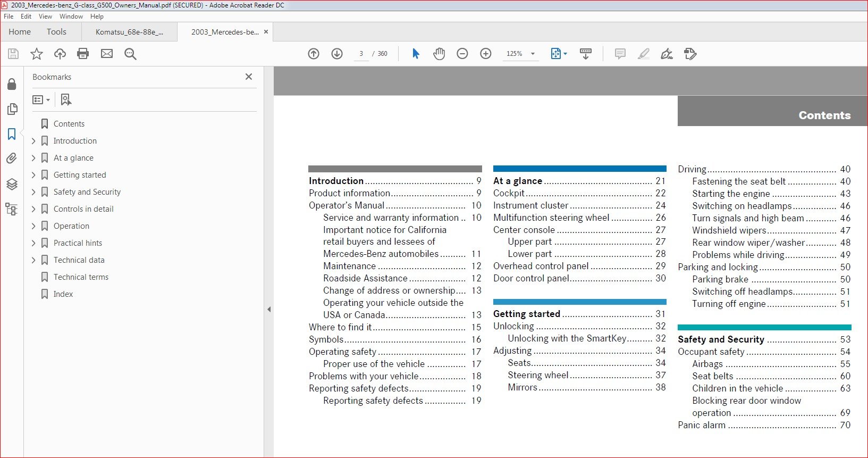Select the Contents bookmark
Screen dimensions: 868x458
[x=69, y=124]
